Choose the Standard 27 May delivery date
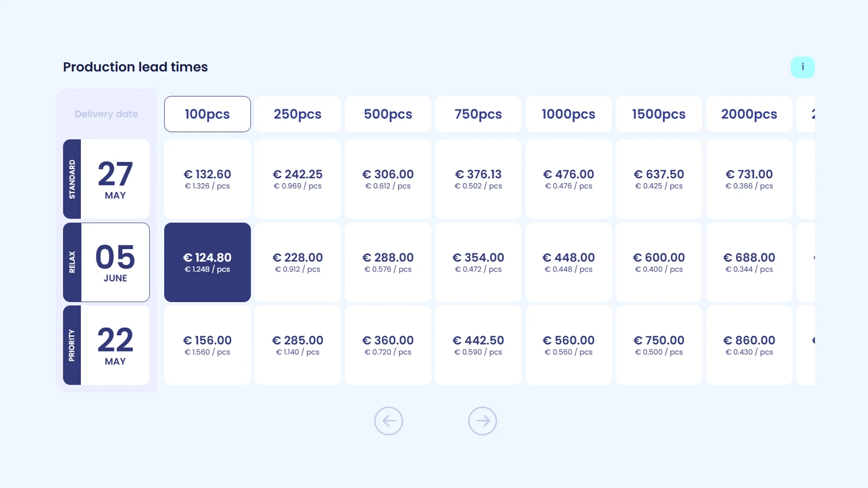 point(106,179)
